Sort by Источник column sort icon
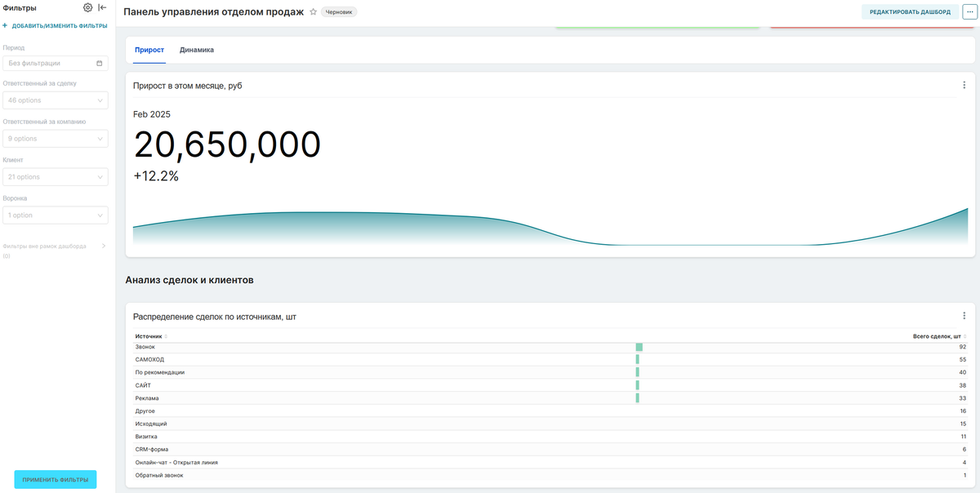This screenshot has width=980, height=493. pyautogui.click(x=166, y=336)
